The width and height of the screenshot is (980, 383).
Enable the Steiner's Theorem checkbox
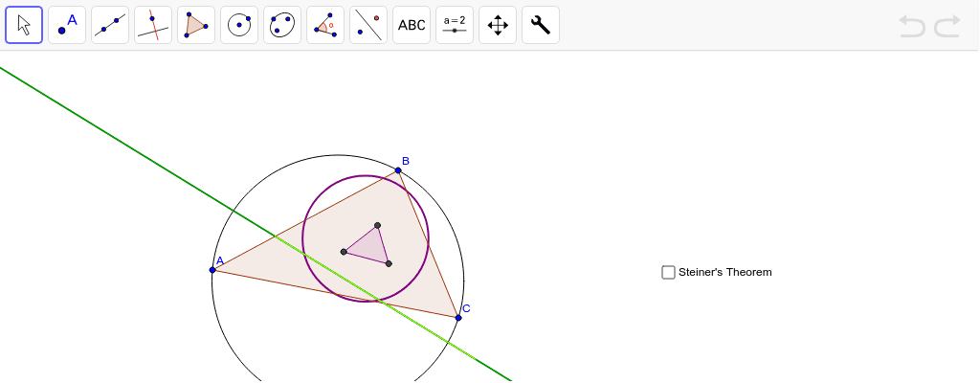668,272
